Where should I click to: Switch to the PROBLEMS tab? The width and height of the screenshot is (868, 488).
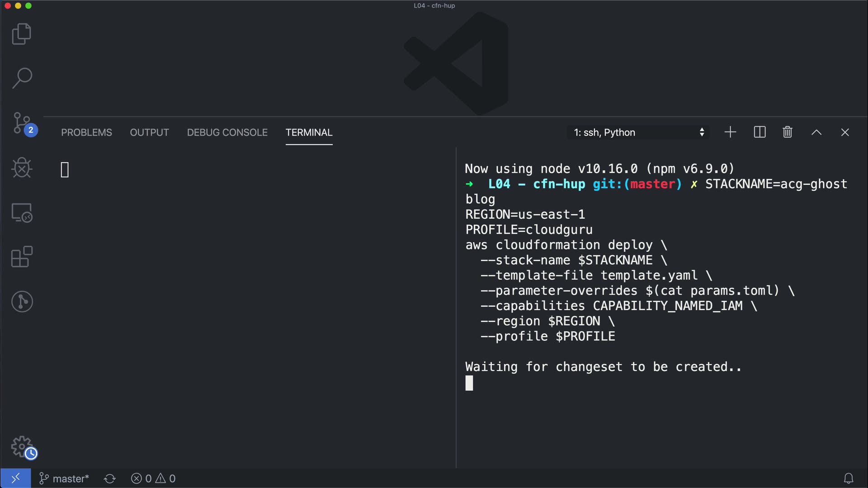[x=86, y=132]
